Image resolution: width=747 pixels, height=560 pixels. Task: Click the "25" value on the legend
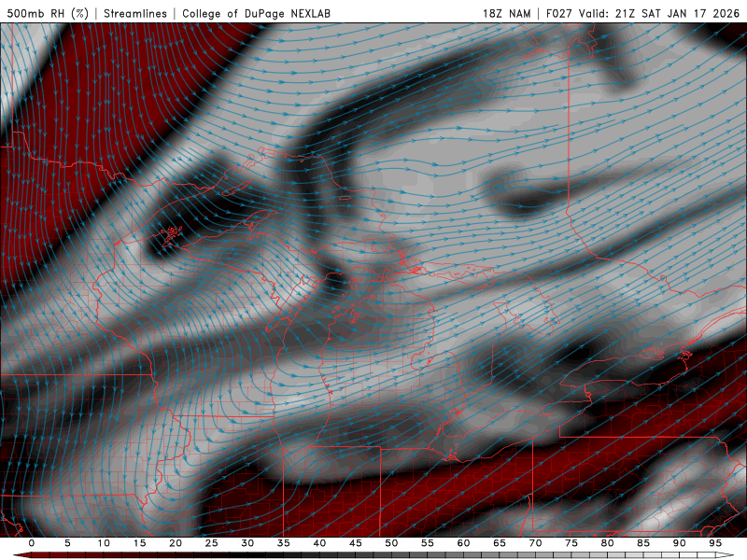click(212, 543)
